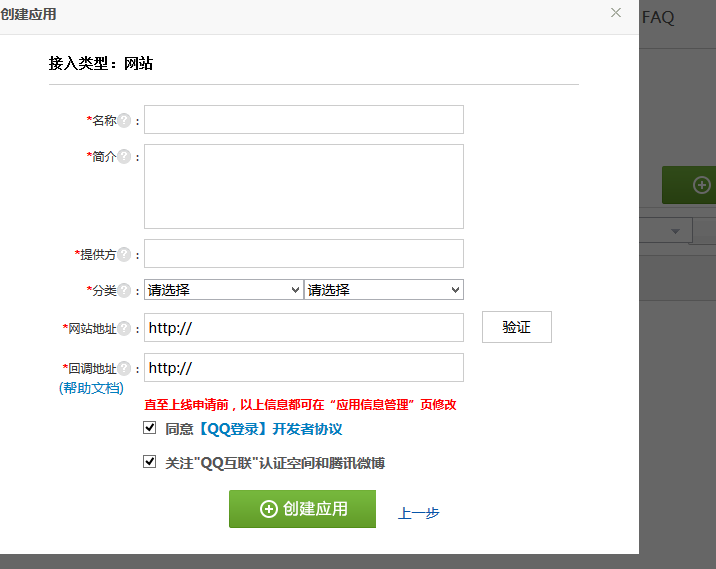This screenshot has width=716, height=569.
Task: Close the 创建应用 dialog
Action: point(616,13)
